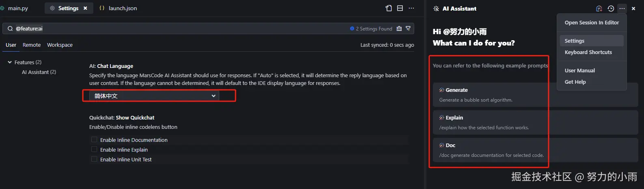Check Enable Inline Unit Test

[94, 159]
